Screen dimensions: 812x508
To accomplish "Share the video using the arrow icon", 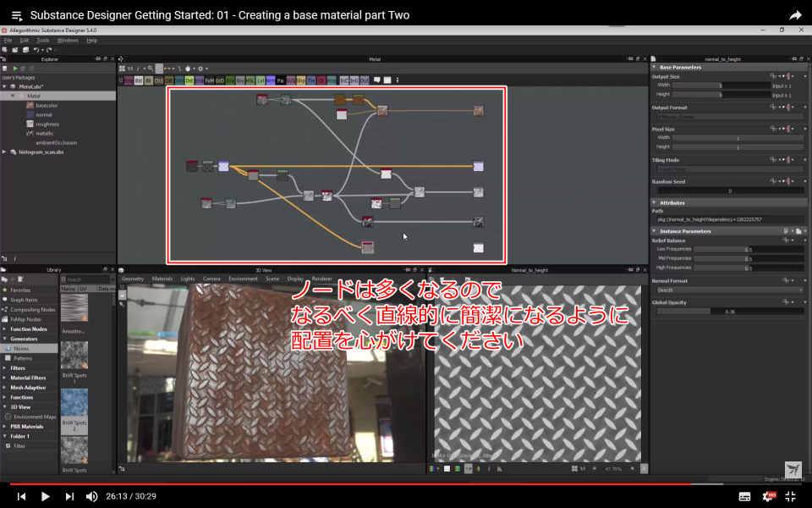I will (795, 15).
